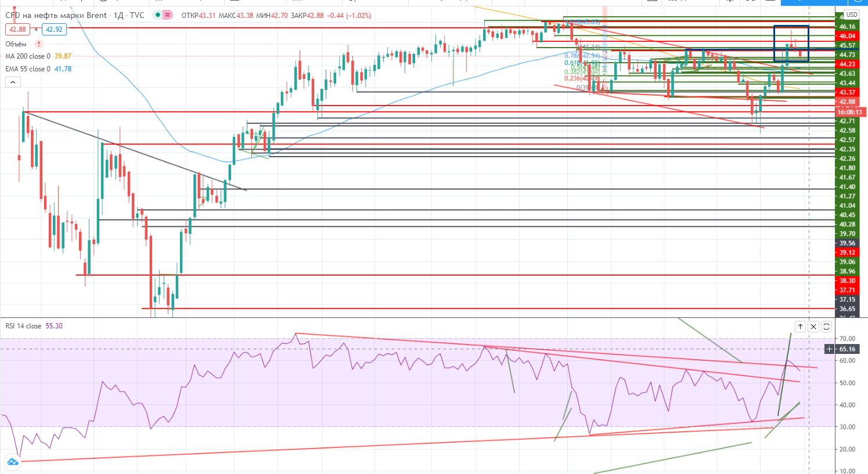
Task: Delete the RSI pane with the X icon
Action: coord(813,327)
